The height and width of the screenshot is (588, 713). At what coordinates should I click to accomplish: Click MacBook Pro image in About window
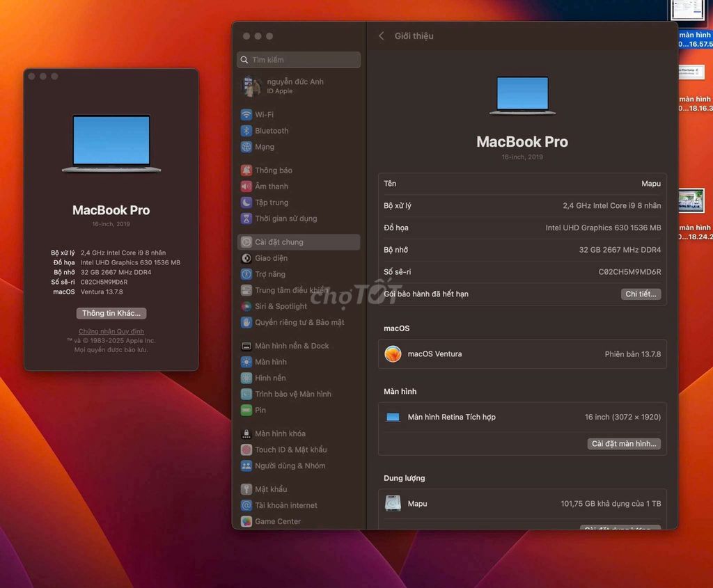click(111, 144)
